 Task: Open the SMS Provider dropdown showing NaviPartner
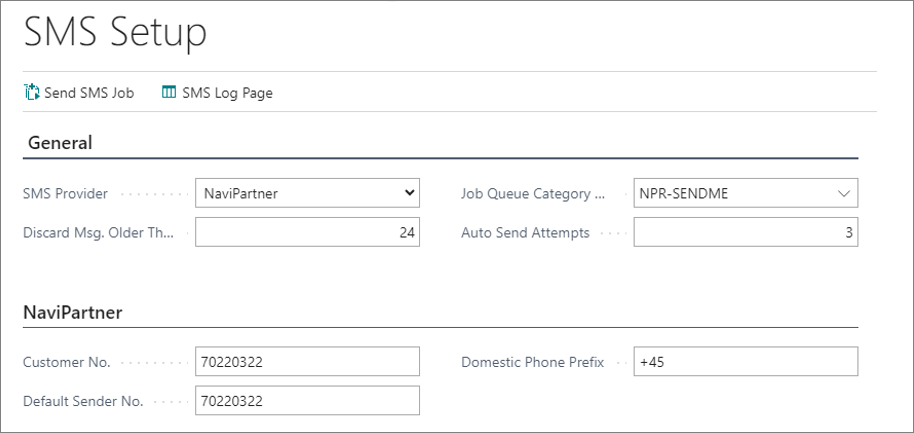pyautogui.click(x=307, y=193)
